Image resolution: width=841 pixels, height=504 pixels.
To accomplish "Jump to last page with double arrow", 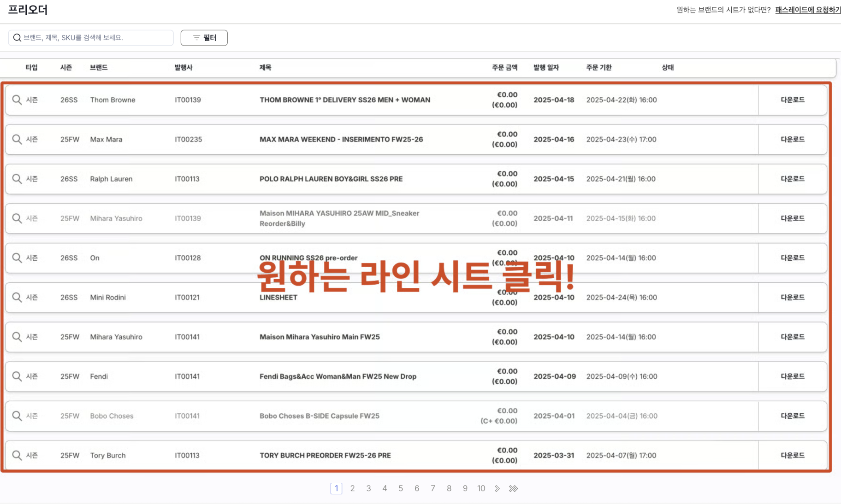I will click(x=513, y=489).
